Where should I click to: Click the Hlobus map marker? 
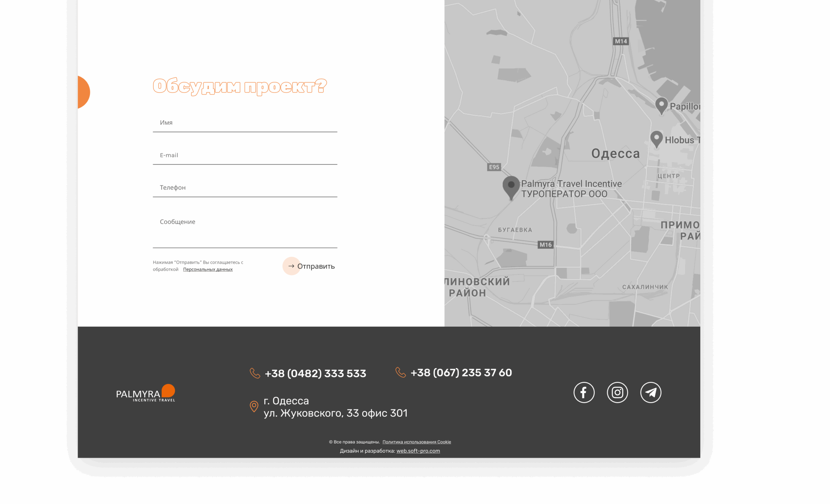pyautogui.click(x=656, y=138)
